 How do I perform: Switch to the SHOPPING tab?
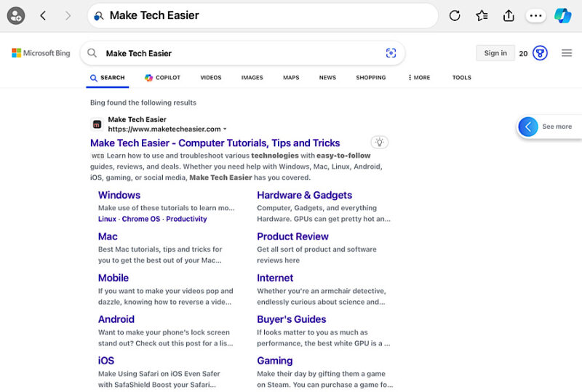[x=371, y=78]
